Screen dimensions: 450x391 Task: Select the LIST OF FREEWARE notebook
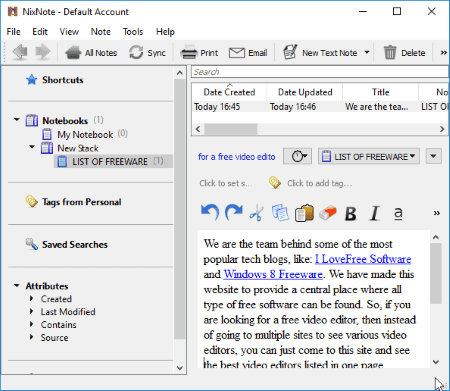click(x=113, y=161)
